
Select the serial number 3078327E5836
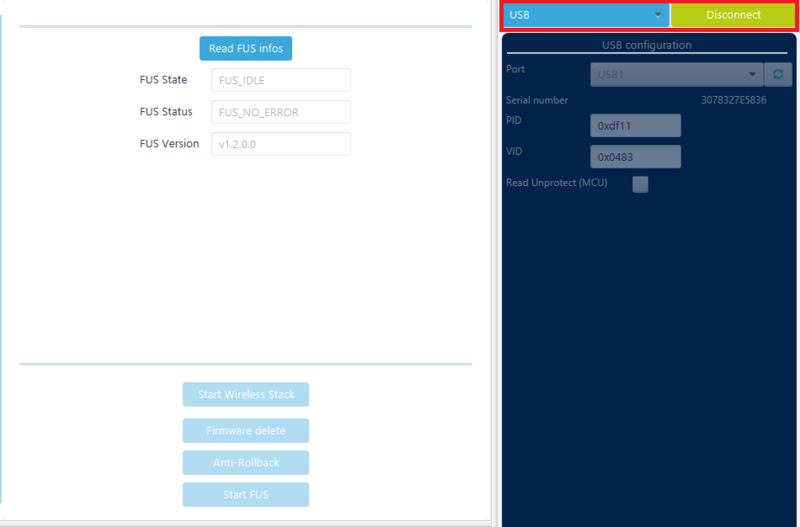(x=733, y=100)
